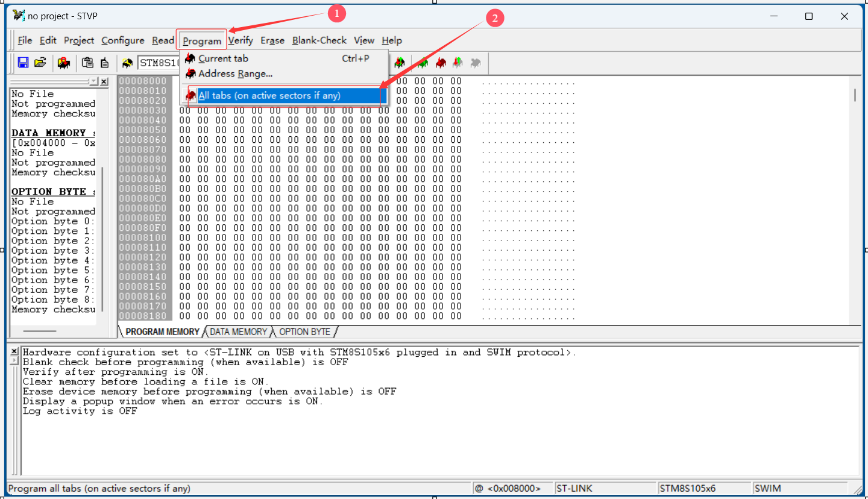Click the small arrow button below the log's close button
Viewport: 868px width, 499px height.
pyautogui.click(x=14, y=360)
